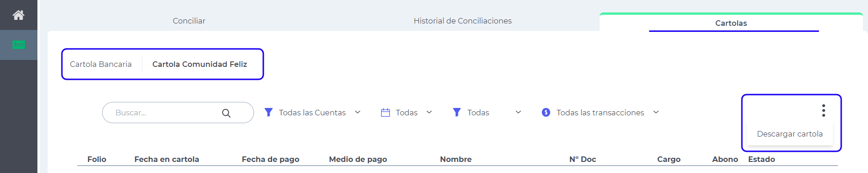
Task: Choose Descargar cartola from the menu
Action: 789,134
